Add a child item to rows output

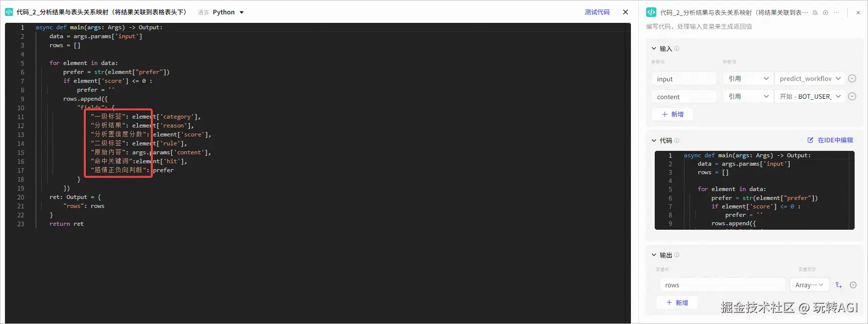(x=839, y=285)
